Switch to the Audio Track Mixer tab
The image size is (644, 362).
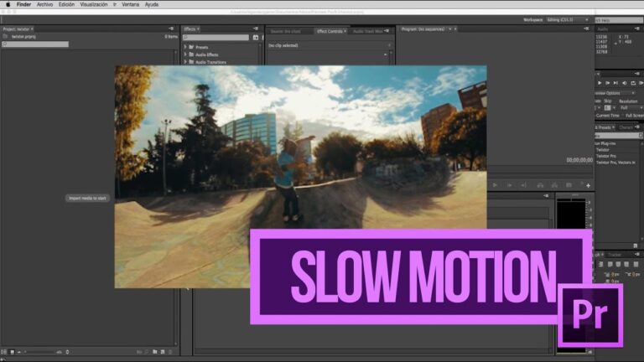pos(367,31)
